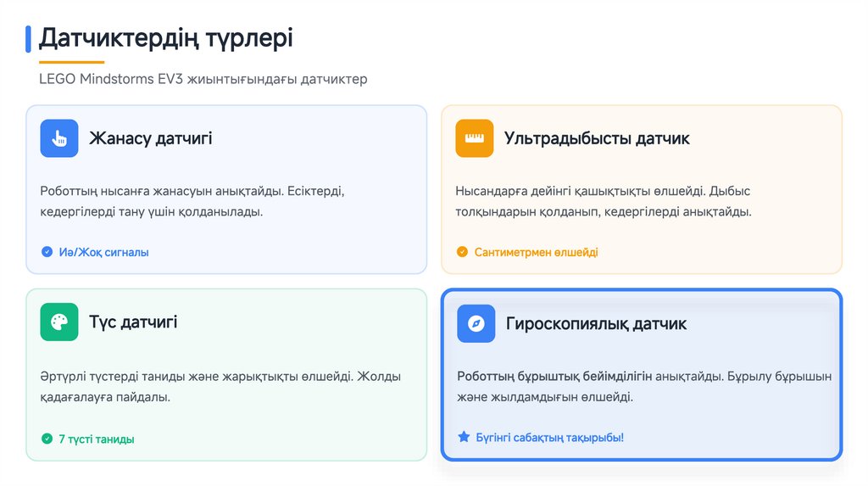Click the star icon beside Бүгінгі сабақтың тақырыбы
This screenshot has width=868, height=487.
(x=464, y=437)
